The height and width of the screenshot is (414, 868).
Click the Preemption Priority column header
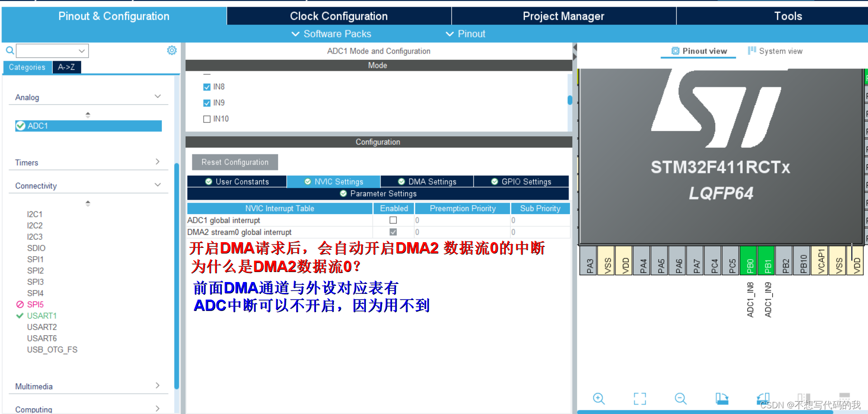462,208
